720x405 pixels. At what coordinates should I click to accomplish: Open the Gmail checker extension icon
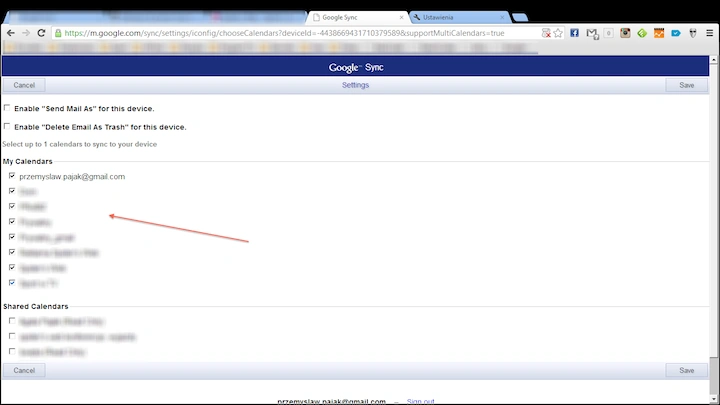tap(592, 34)
